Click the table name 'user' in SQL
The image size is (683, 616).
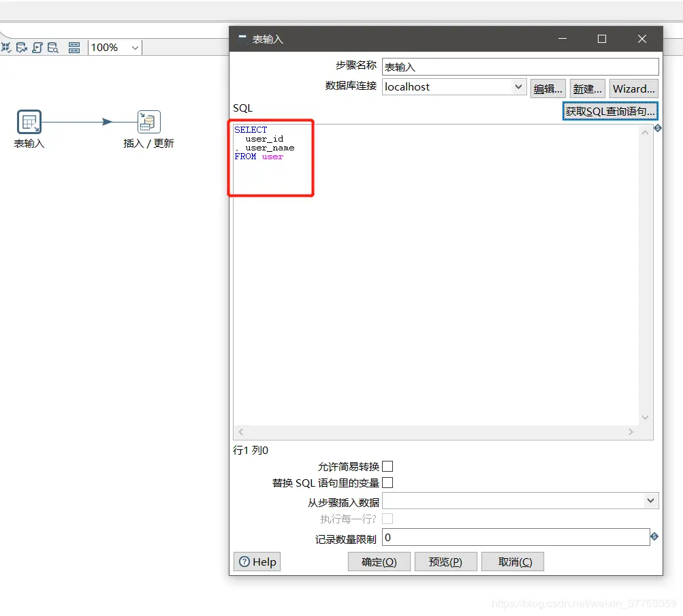pos(272,157)
